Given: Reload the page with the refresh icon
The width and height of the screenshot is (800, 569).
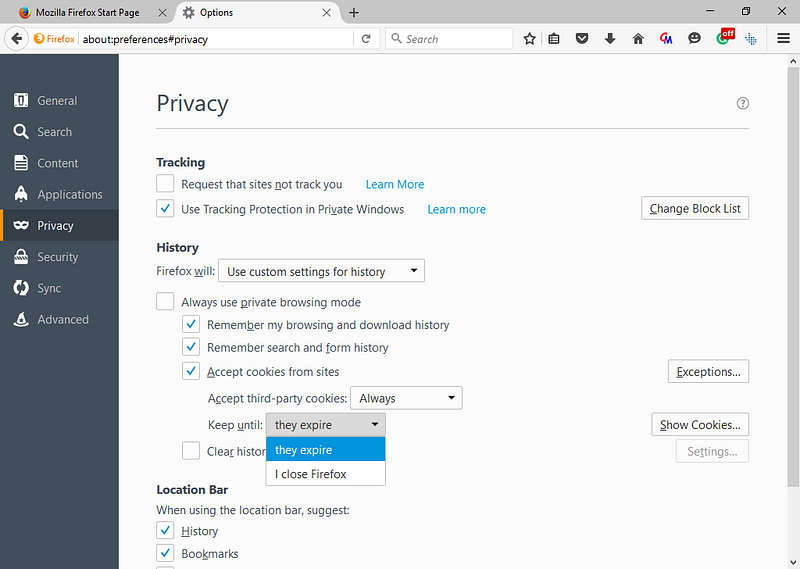Looking at the screenshot, I should (x=366, y=39).
